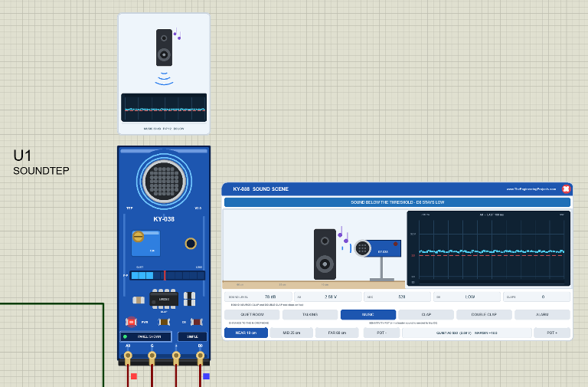Set distance to FAR 60 cm

[337, 333]
